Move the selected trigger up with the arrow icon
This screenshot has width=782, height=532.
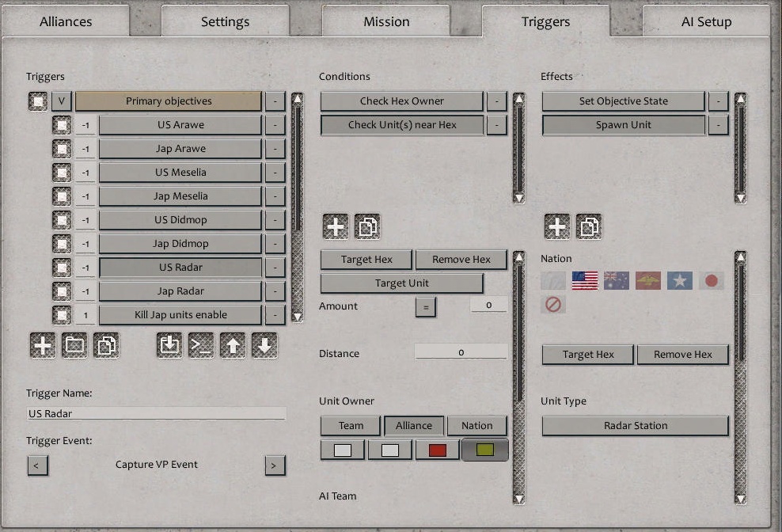[233, 346]
